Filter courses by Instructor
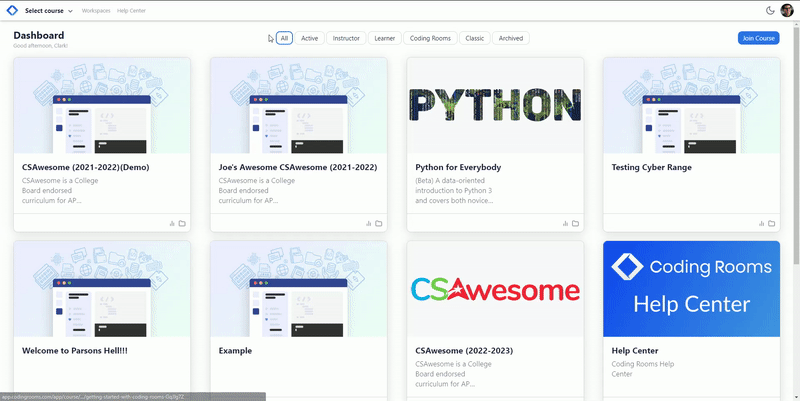This screenshot has height=401, width=800. pos(345,38)
